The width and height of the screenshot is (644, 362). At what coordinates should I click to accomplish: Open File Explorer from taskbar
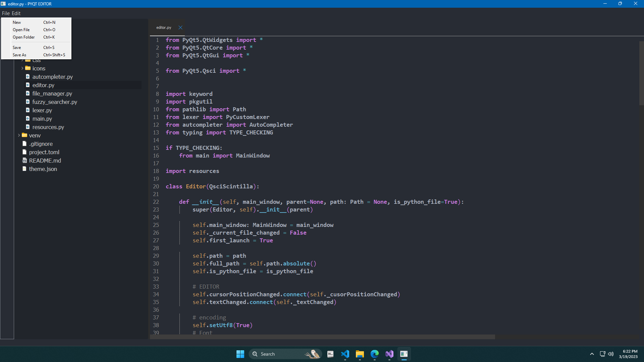[360, 354]
